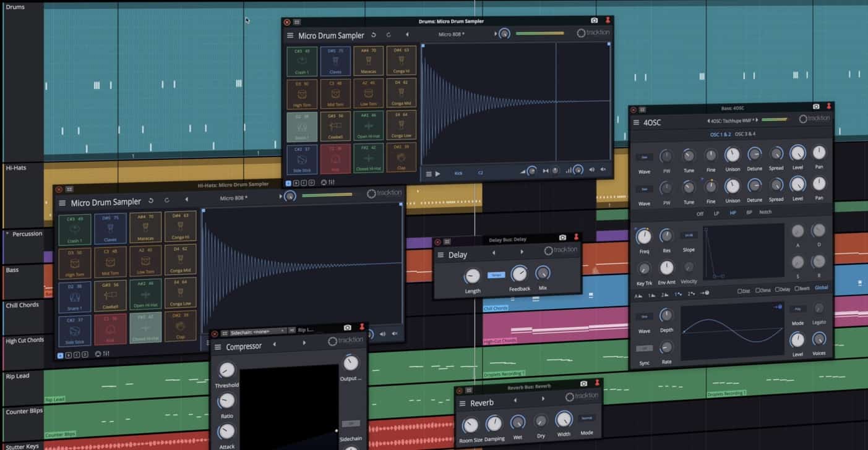Click the red pin icon on the Delay window
868x450 pixels.
point(576,237)
